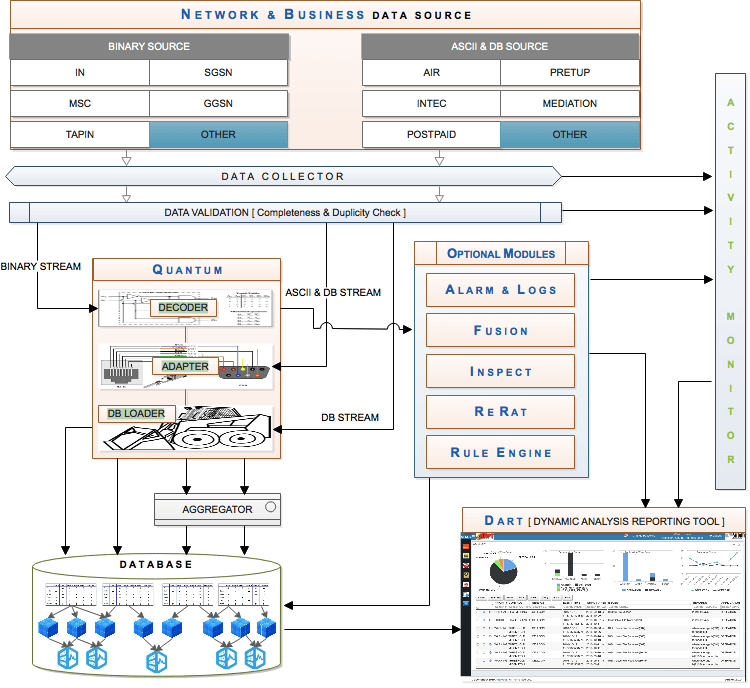750x688 pixels.
Task: Select the ASCII & DB SOURCE header
Action: point(499,46)
